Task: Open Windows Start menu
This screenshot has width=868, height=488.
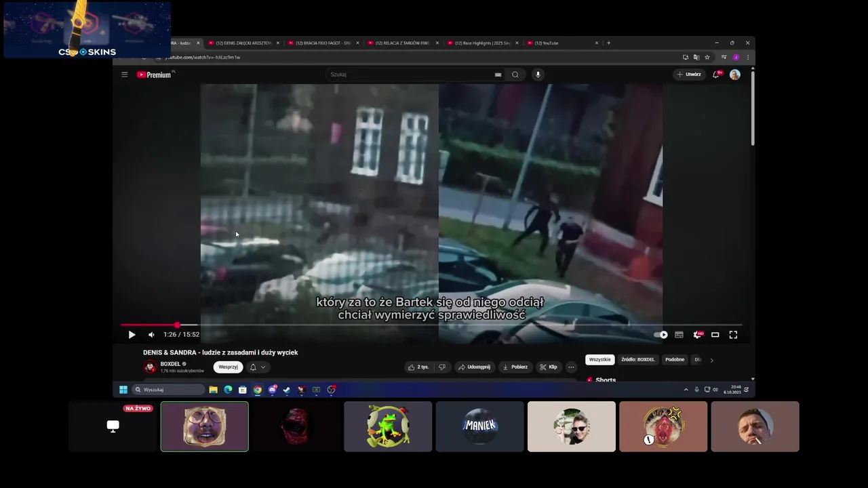Action: pyautogui.click(x=123, y=390)
